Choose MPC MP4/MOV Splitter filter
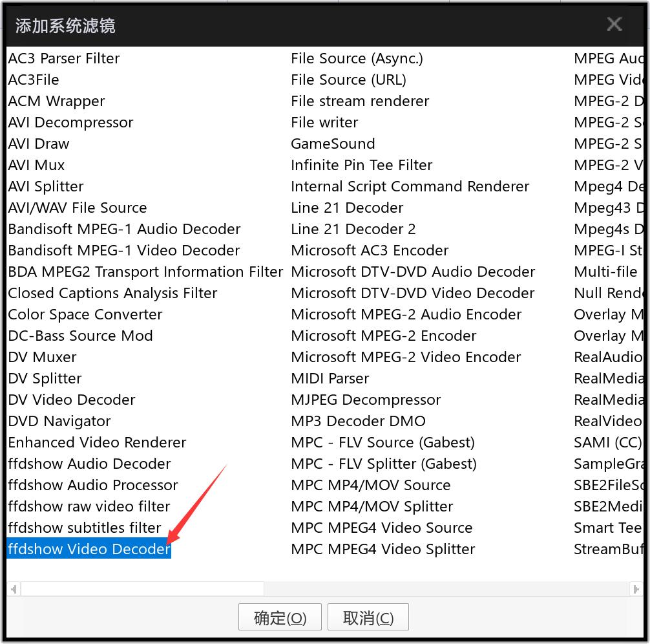The image size is (650, 644). pos(372,506)
